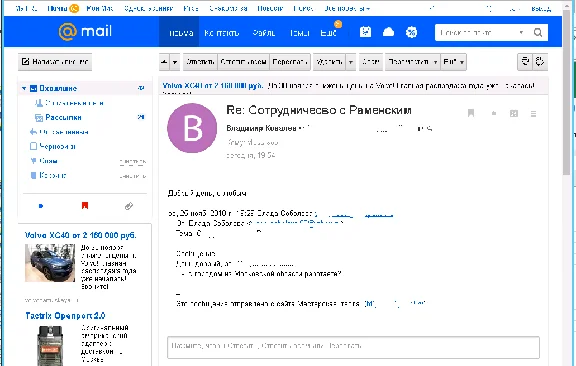The image size is (576, 366).
Task: Open the message options hamburger icon
Action: 533,114
